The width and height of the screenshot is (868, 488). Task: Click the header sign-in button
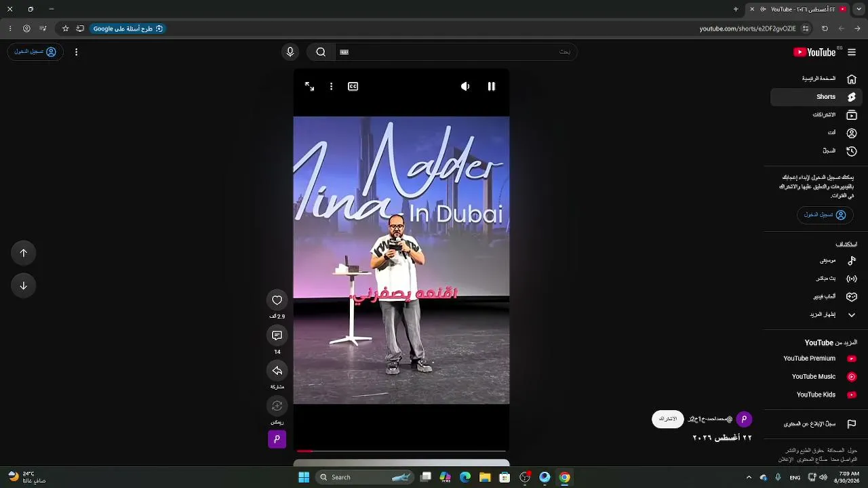pos(35,52)
